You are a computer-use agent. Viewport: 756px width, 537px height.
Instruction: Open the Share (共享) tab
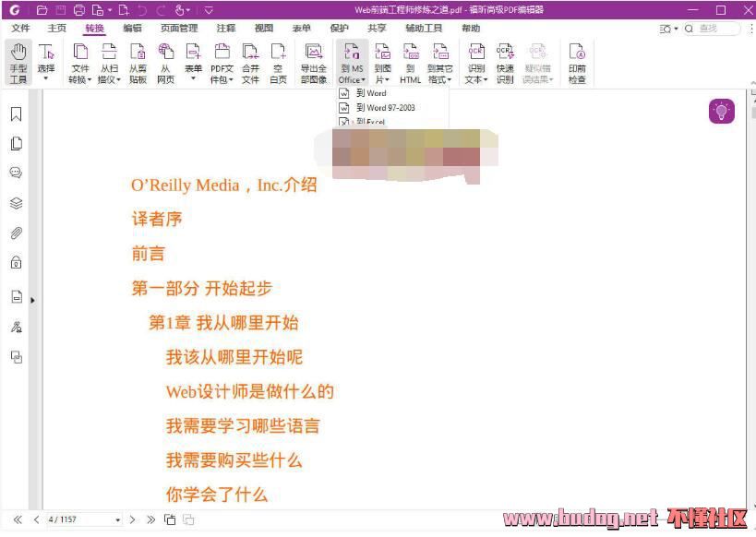tap(377, 29)
